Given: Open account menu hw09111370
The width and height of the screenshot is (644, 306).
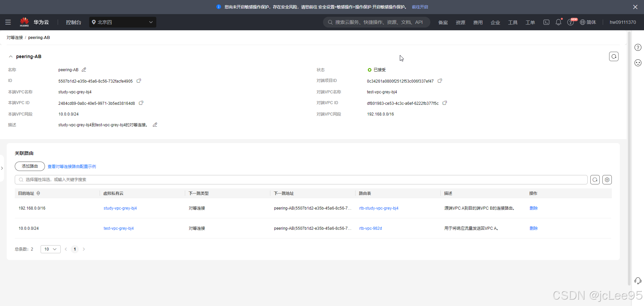Looking at the screenshot, I should (623, 22).
